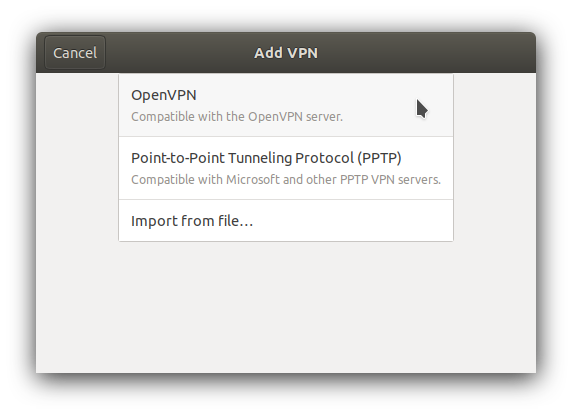The width and height of the screenshot is (574, 415).
Task: Pick the OpenVPN heading label
Action: [x=164, y=95]
